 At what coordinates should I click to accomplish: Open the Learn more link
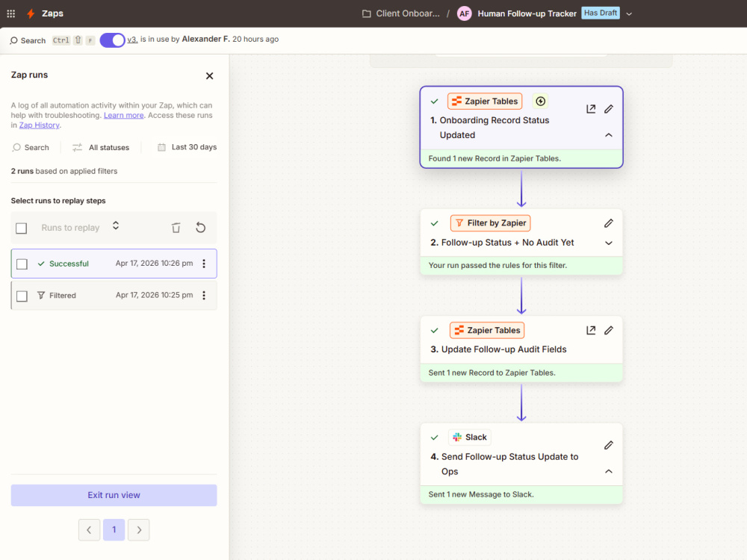point(123,115)
